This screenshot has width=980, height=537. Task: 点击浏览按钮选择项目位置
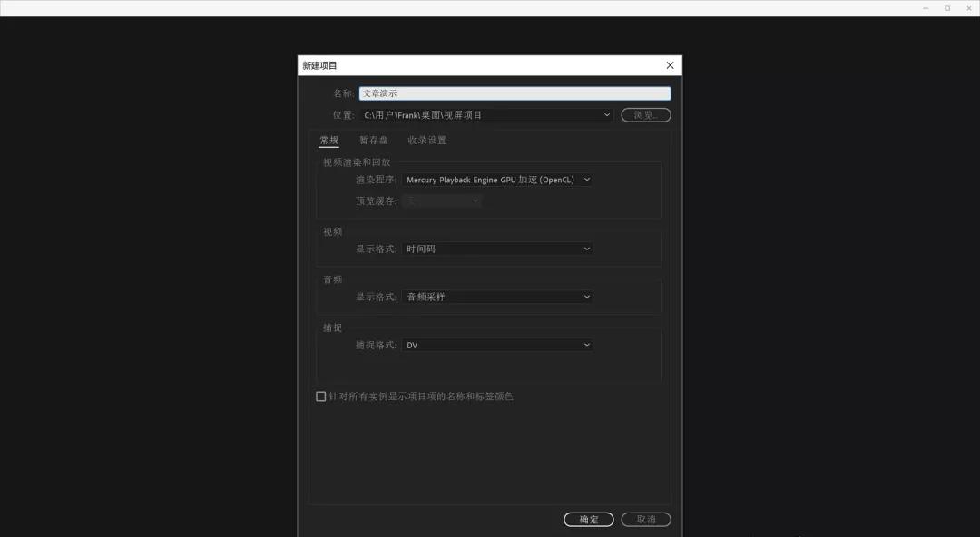point(645,114)
